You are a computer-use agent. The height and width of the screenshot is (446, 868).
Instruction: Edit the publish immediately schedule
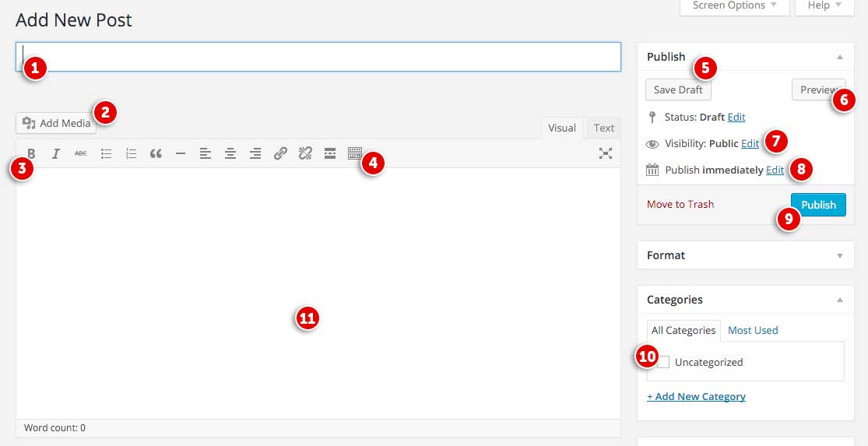click(x=775, y=170)
